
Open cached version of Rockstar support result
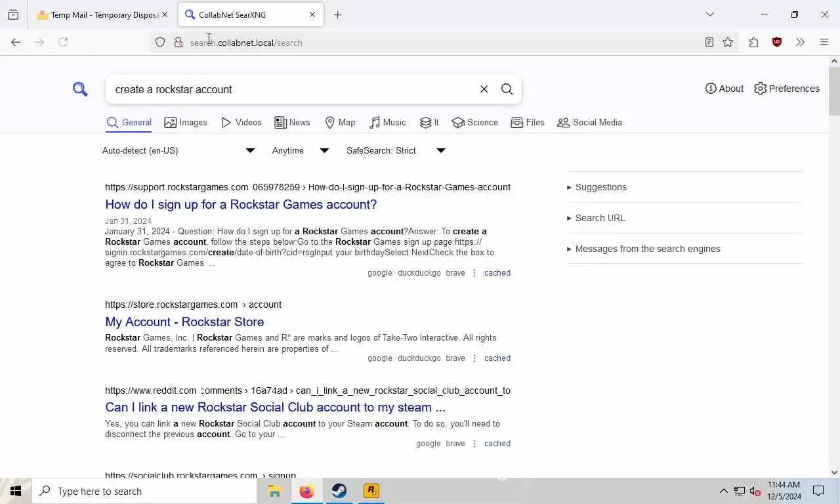tap(497, 273)
